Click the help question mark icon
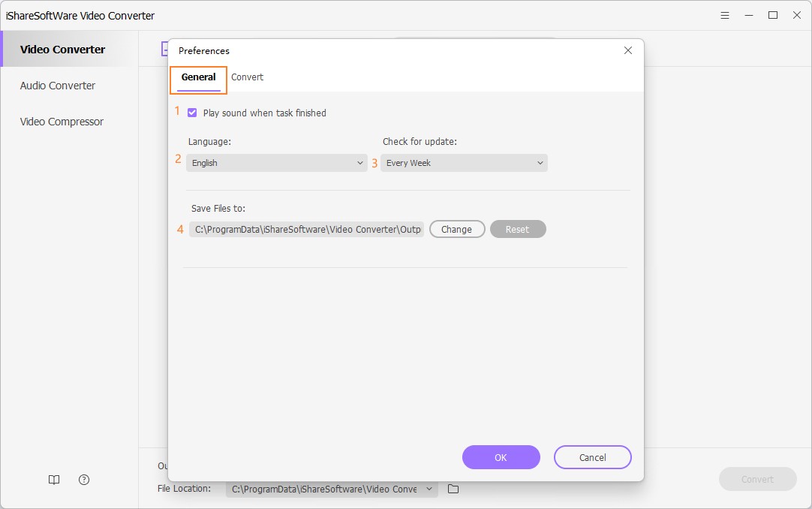The width and height of the screenshot is (812, 509). coord(84,480)
